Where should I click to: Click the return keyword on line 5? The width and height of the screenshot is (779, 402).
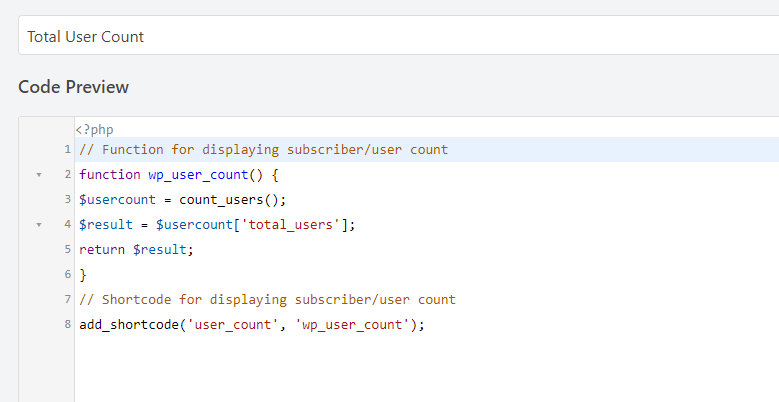pyautogui.click(x=102, y=249)
